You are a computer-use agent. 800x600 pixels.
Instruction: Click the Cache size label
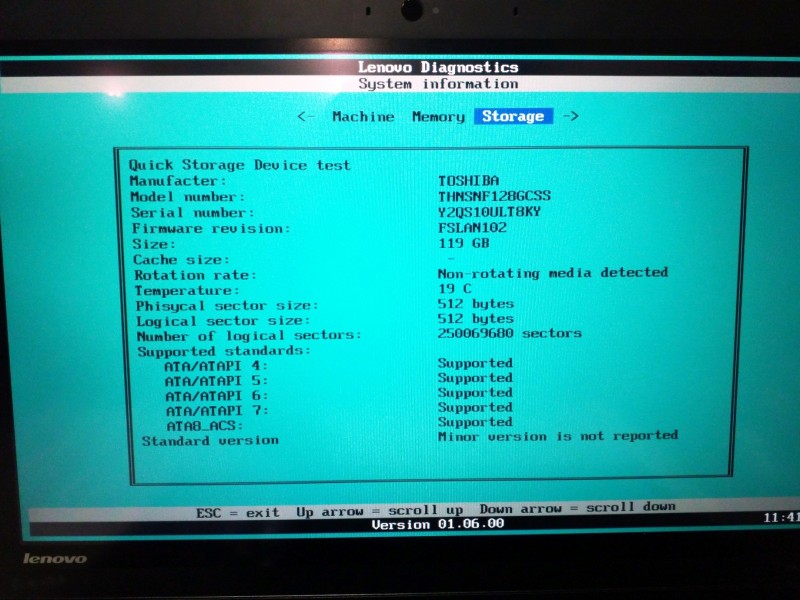point(181,260)
